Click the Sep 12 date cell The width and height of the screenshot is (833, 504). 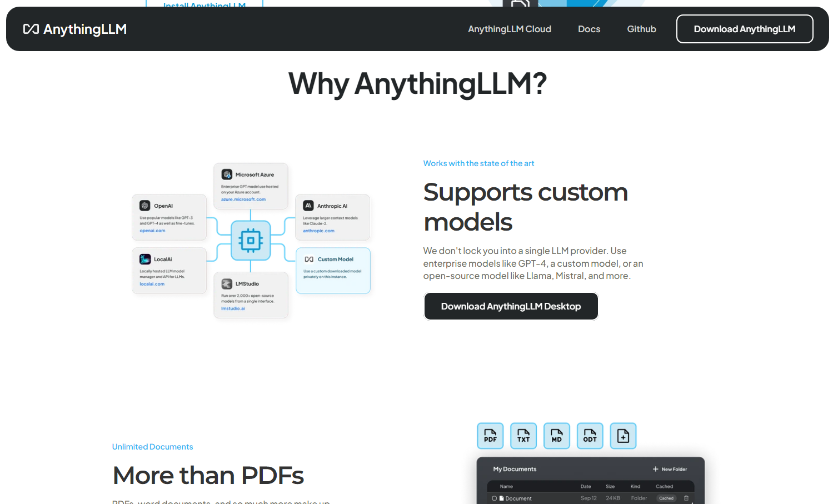588,498
